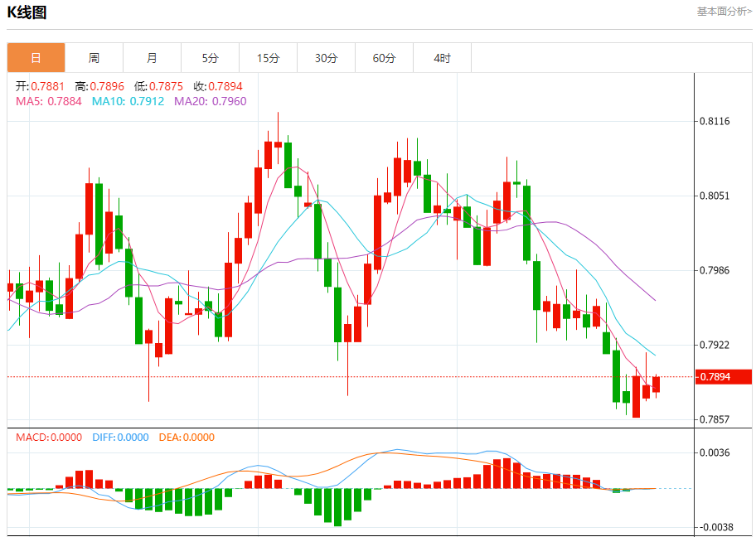Screen dimensions: 756x537
Task: Click the 低:0.7875 low price value
Action: pos(158,86)
